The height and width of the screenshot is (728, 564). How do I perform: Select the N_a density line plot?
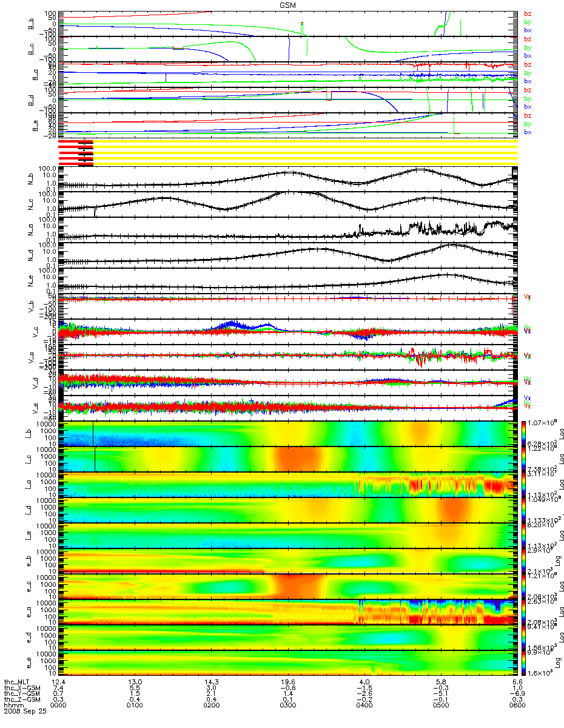pyautogui.click(x=288, y=229)
